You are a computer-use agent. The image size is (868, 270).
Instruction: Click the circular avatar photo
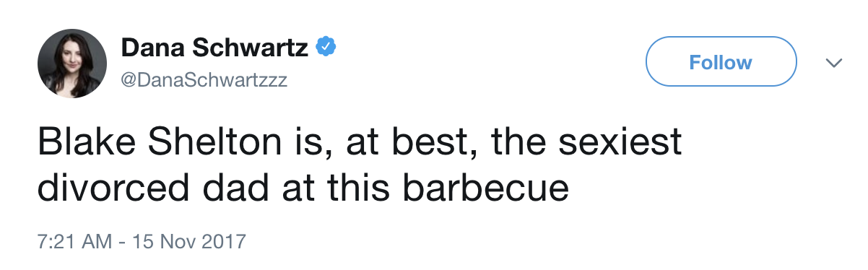pyautogui.click(x=71, y=64)
